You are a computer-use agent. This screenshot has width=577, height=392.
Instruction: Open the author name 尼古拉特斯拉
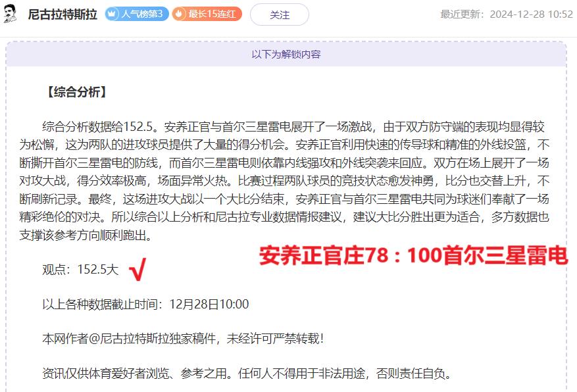pyautogui.click(x=63, y=14)
